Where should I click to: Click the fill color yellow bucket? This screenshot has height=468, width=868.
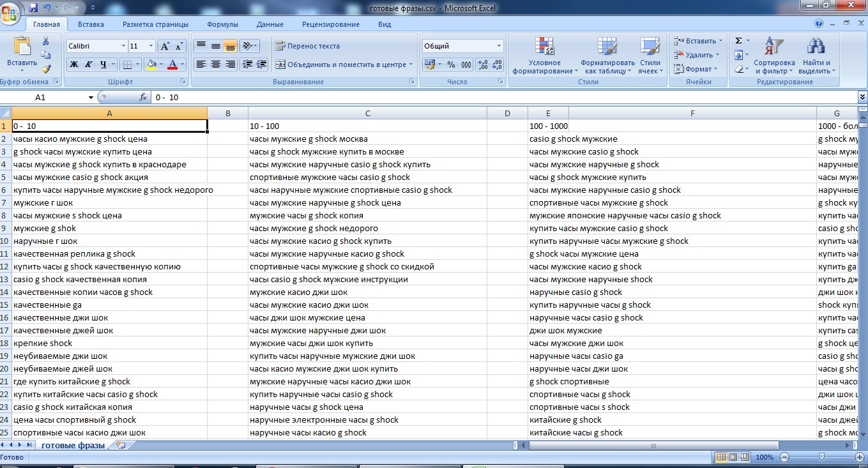point(151,64)
